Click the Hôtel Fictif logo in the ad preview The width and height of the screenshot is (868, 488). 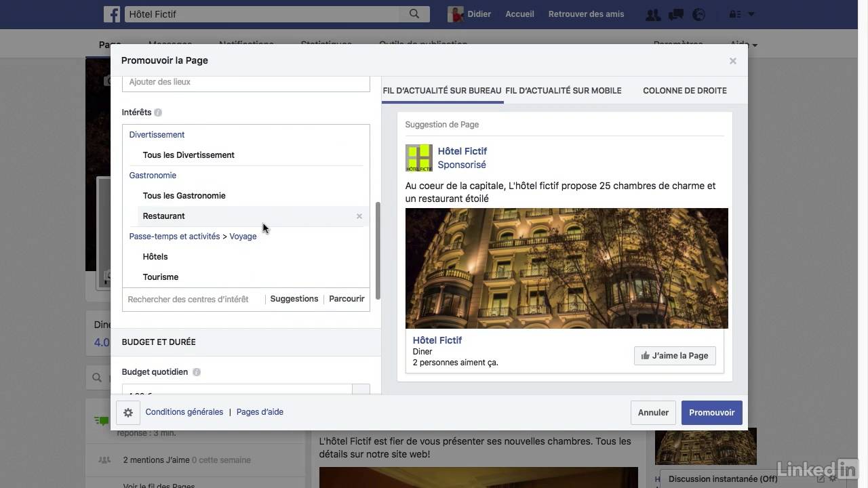tap(418, 158)
